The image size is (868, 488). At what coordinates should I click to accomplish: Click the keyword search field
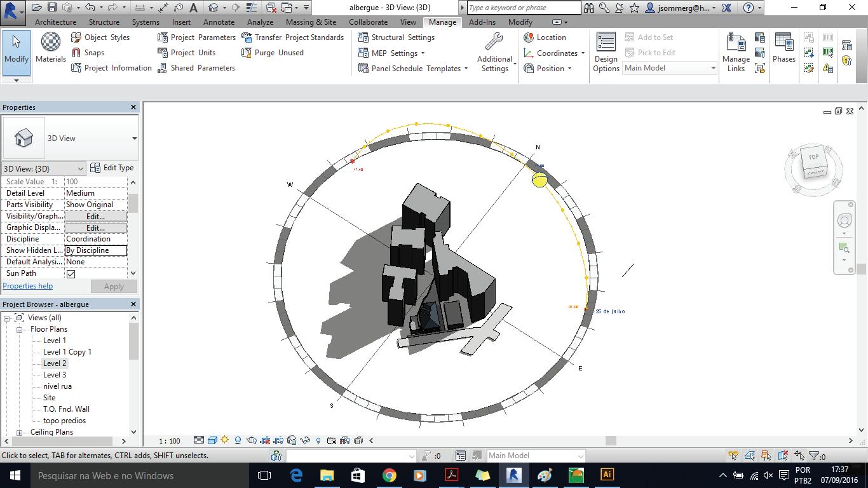click(x=524, y=8)
